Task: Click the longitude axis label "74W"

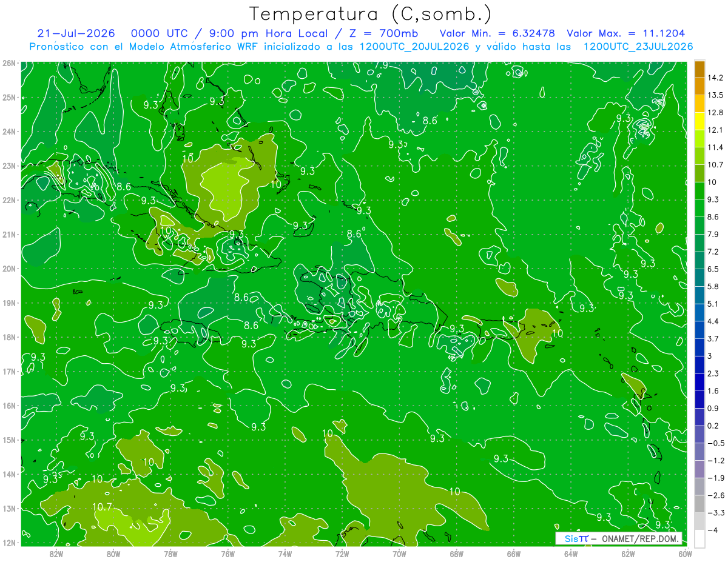Action: click(x=285, y=554)
